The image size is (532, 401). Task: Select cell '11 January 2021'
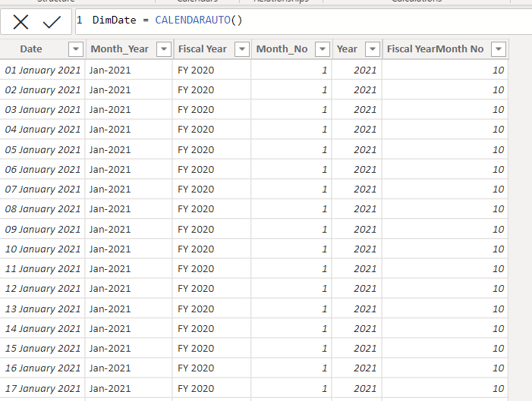tap(42, 268)
